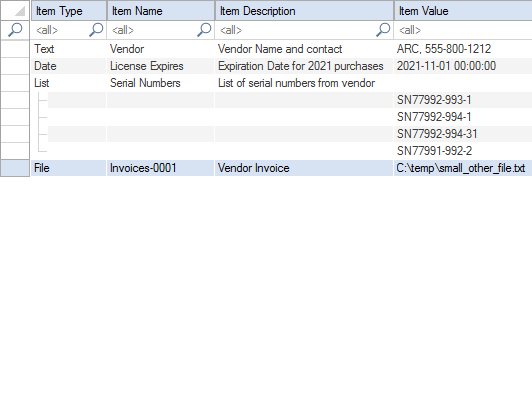Open the Item Name filter search icon
The image size is (532, 420).
(204, 30)
